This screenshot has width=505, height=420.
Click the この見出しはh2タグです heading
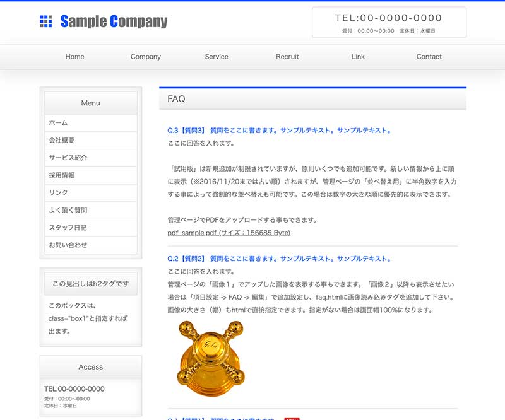[91, 284]
